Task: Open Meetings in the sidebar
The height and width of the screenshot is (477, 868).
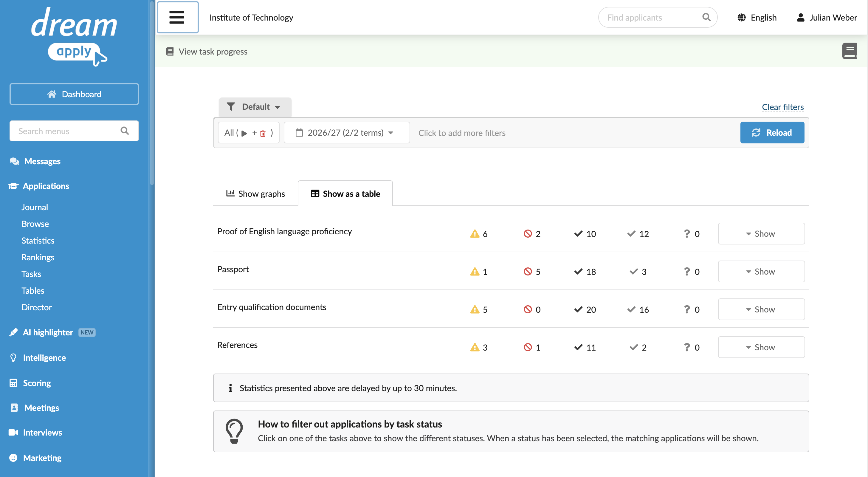Action: 34,408
